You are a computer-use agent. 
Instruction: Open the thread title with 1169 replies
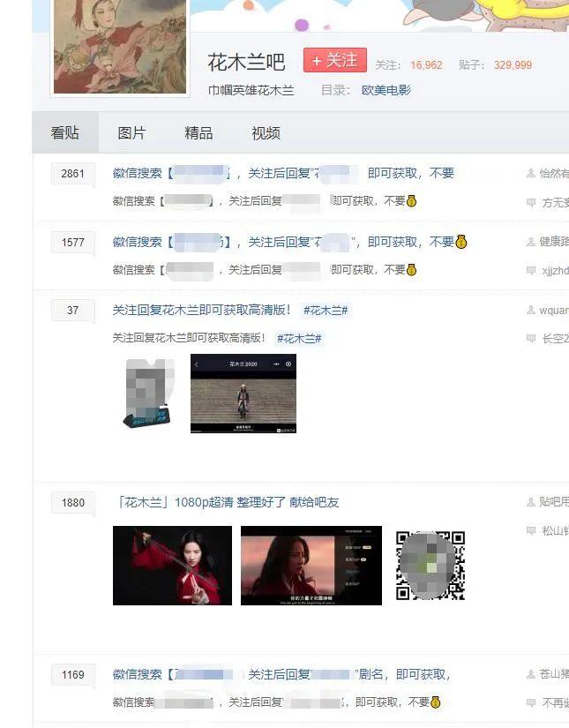tap(281, 674)
